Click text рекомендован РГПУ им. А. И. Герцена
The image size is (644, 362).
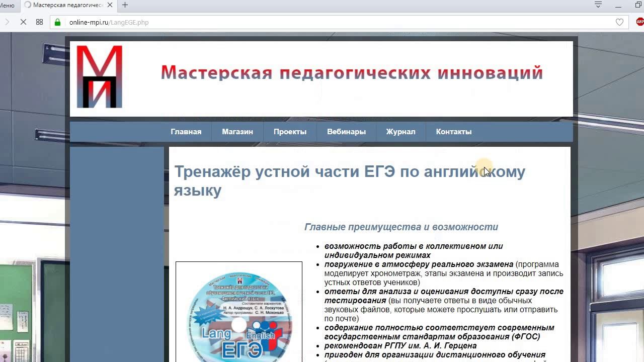[400, 345]
